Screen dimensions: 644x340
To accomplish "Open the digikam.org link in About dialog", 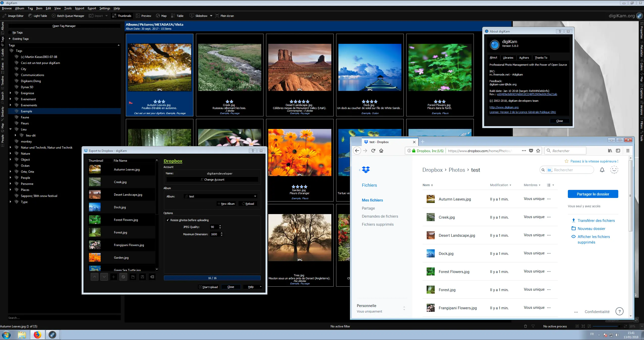I will 504,107.
